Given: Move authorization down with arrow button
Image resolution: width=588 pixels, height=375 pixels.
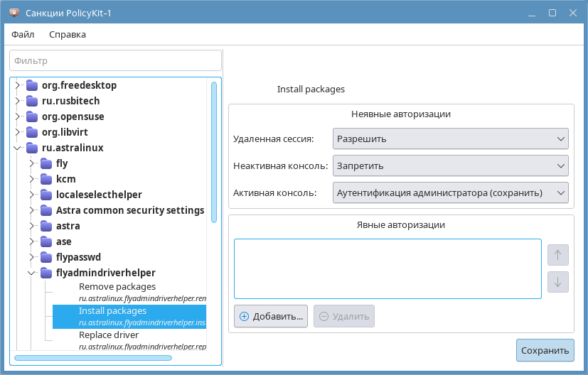Looking at the screenshot, I should click(557, 282).
